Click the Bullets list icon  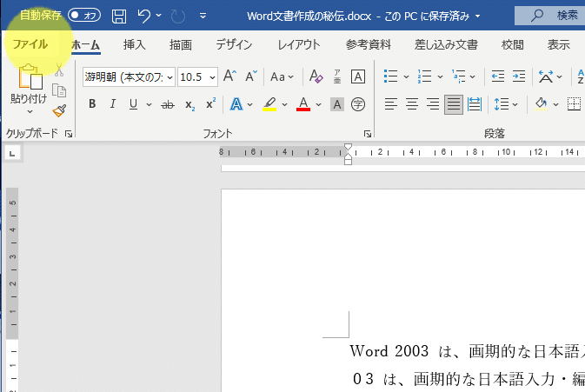pos(390,76)
